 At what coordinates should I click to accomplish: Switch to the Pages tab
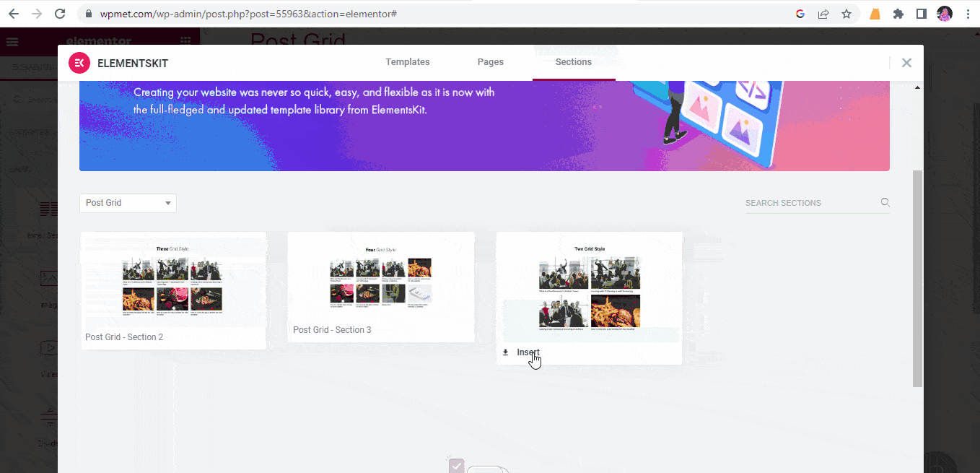(x=491, y=62)
